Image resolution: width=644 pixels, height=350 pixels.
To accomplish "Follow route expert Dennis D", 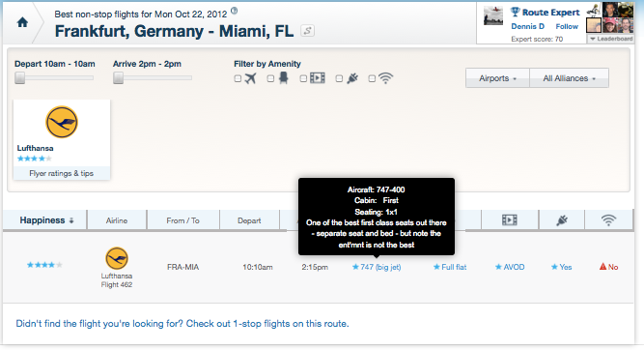I will [x=567, y=26].
